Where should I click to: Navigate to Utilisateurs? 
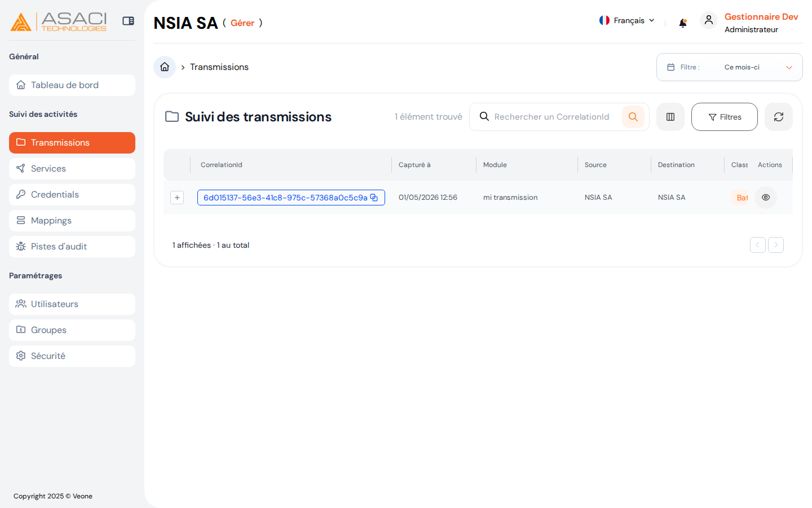72,304
